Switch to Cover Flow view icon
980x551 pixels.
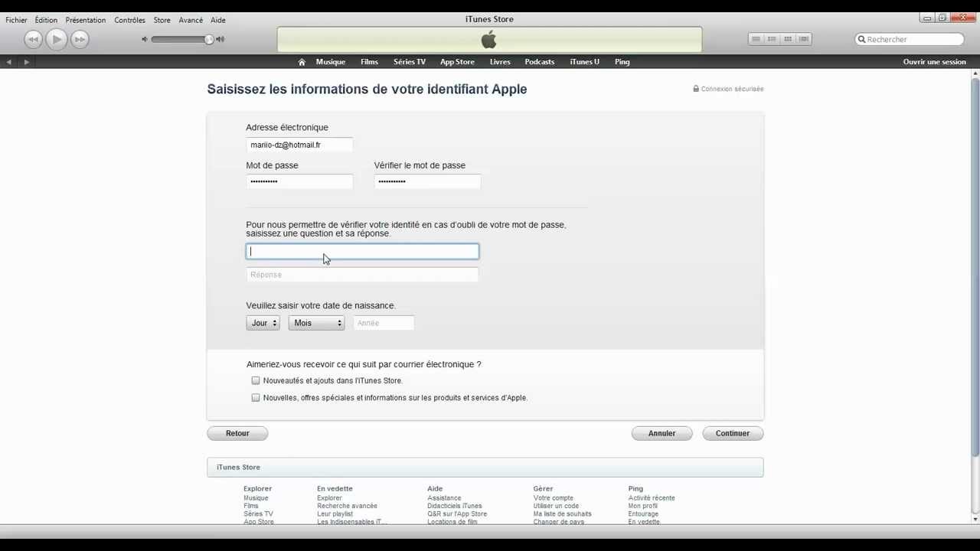pyautogui.click(x=804, y=39)
